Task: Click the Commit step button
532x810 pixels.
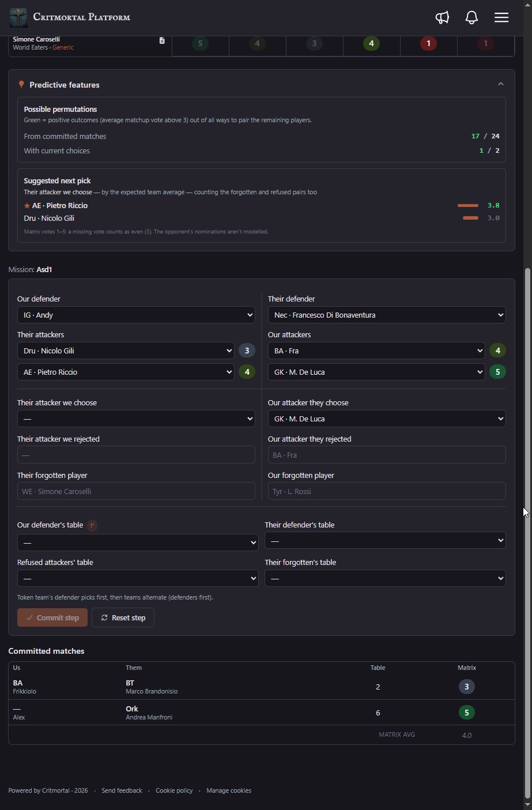Action: point(52,617)
